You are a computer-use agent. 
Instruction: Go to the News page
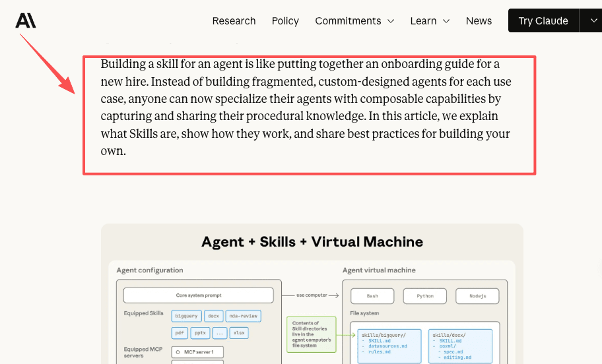[x=479, y=20]
